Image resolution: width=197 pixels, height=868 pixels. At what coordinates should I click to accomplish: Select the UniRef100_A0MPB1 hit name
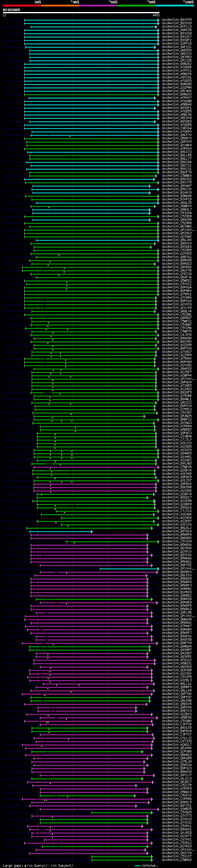tap(177, 589)
